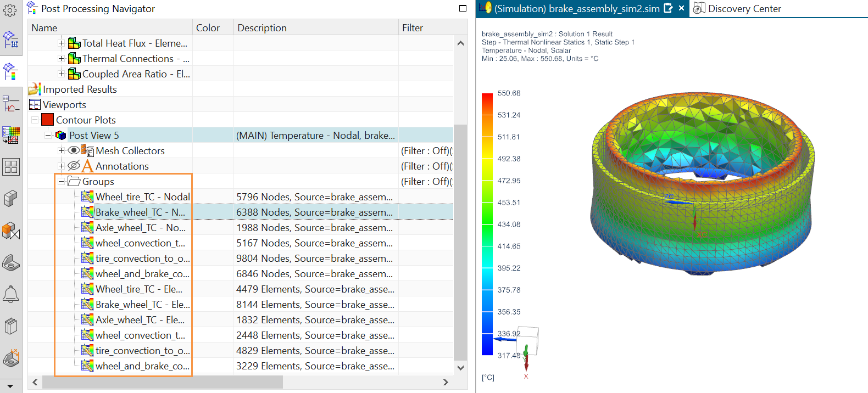Click the bell notifications icon in sidebar
The height and width of the screenshot is (393, 868).
tap(10, 295)
